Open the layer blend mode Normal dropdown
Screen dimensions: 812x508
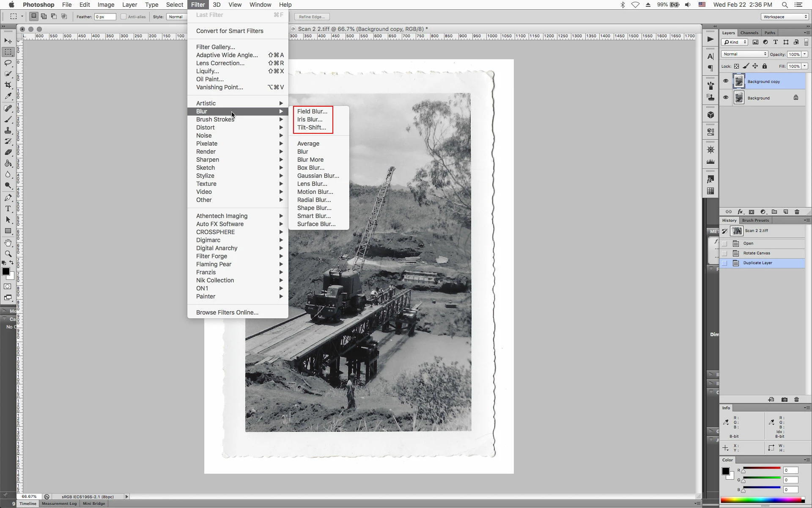tap(744, 54)
